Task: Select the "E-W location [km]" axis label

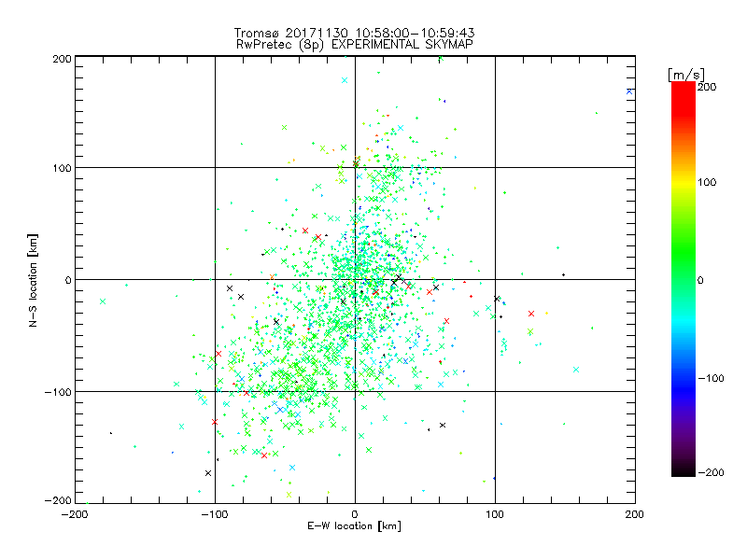Action: [354, 525]
